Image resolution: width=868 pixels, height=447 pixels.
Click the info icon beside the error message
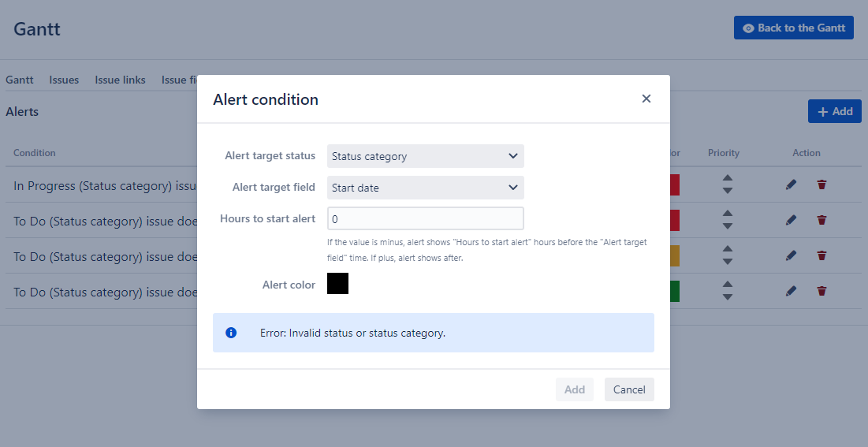[231, 333]
